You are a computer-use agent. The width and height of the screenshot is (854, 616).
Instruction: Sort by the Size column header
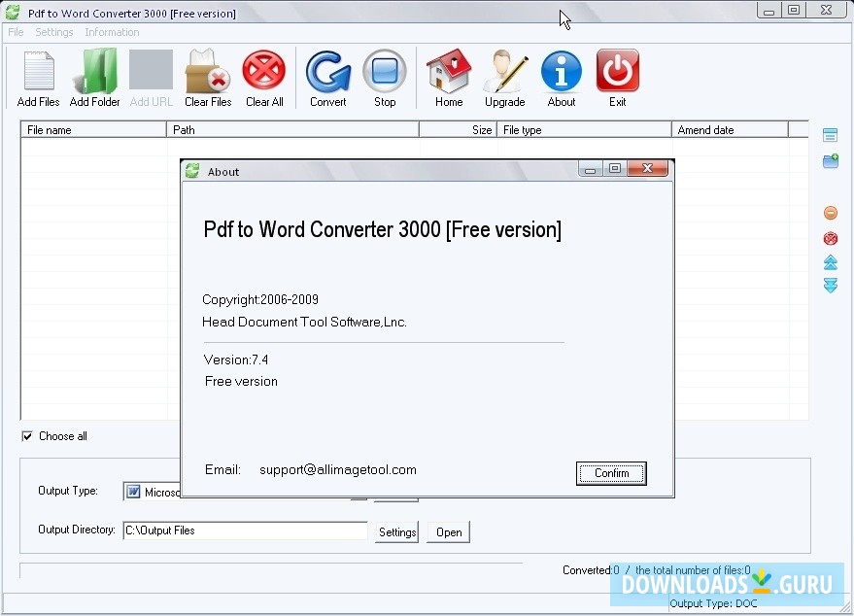coord(458,129)
